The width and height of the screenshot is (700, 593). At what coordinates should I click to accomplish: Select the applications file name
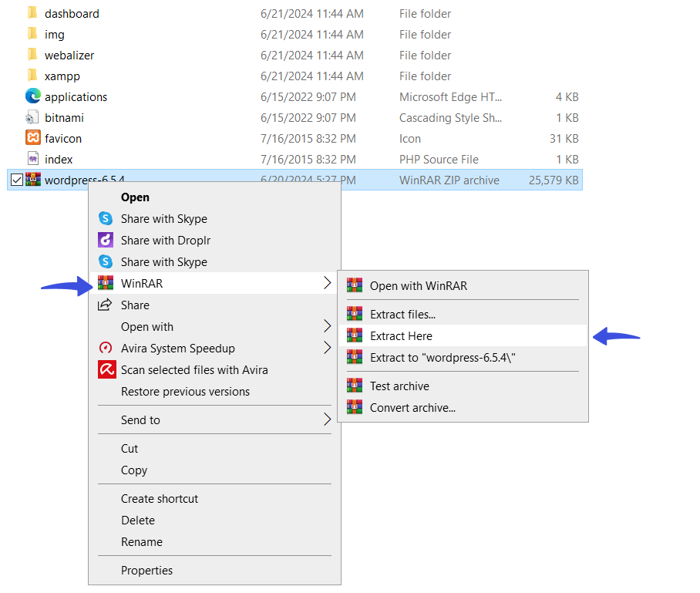(76, 97)
